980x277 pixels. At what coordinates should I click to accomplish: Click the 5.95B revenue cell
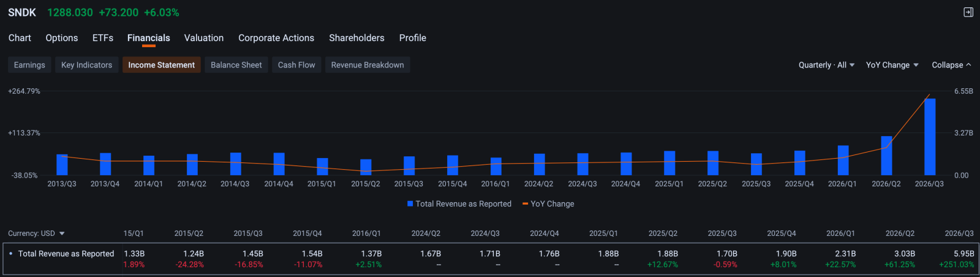point(963,254)
